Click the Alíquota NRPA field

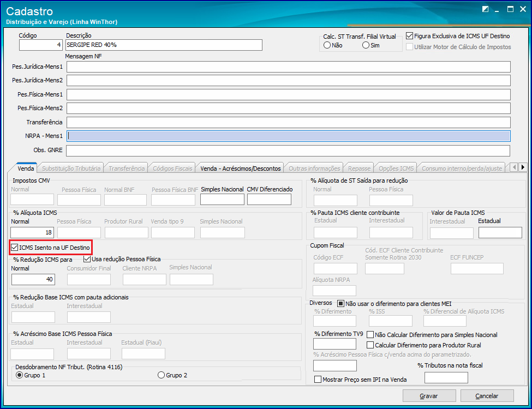pyautogui.click(x=334, y=291)
